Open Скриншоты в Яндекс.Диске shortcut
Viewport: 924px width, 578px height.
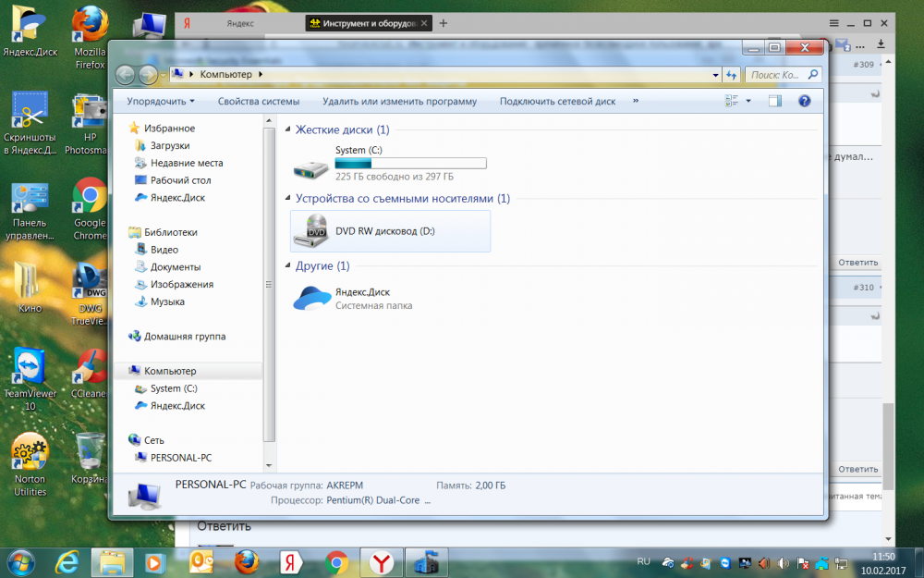pyautogui.click(x=30, y=123)
